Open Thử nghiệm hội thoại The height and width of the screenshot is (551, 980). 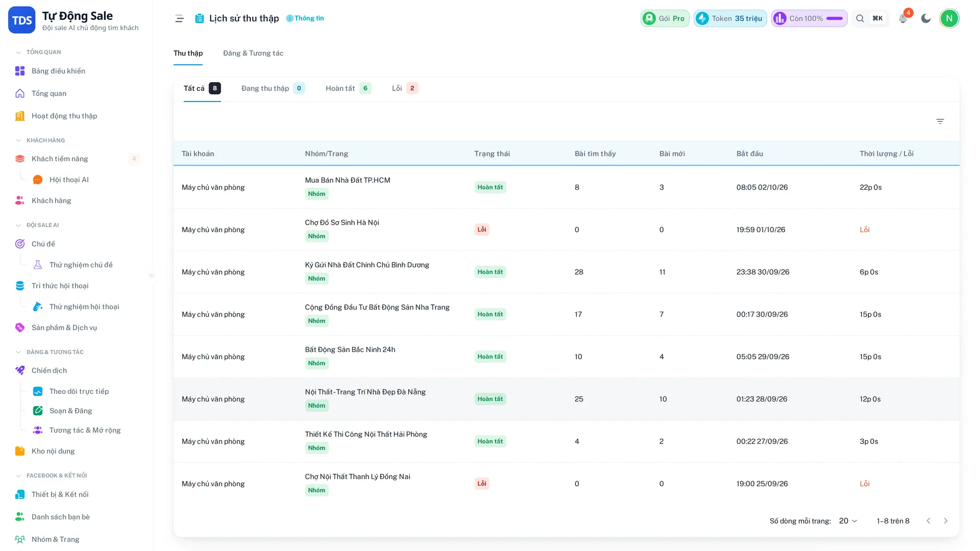[x=84, y=307]
